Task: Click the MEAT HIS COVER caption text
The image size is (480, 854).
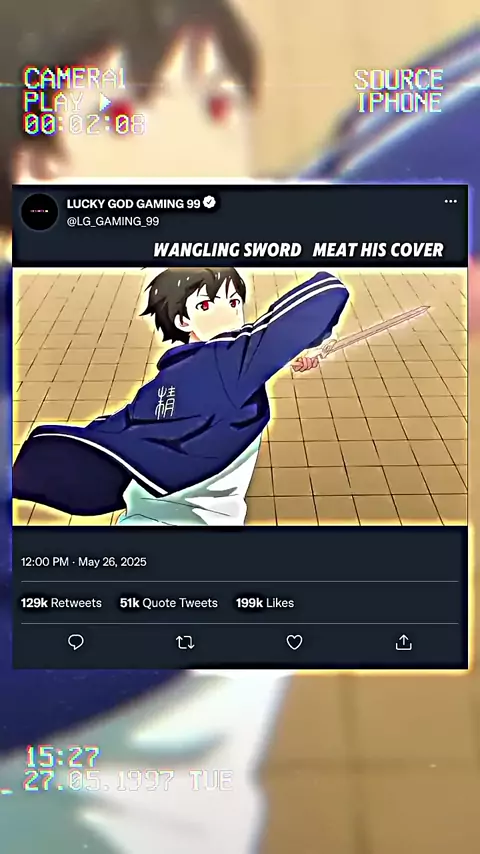Action: click(x=378, y=250)
